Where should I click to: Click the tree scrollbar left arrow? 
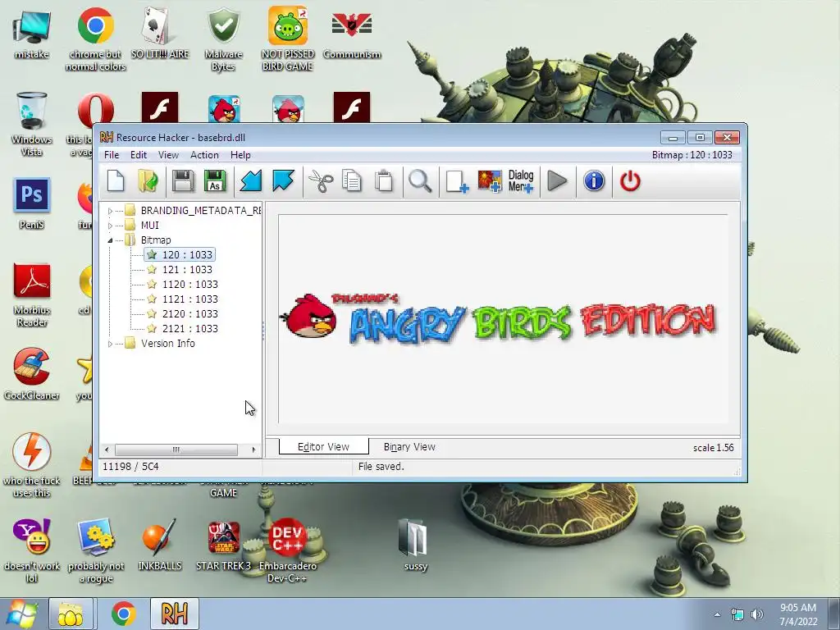click(107, 450)
